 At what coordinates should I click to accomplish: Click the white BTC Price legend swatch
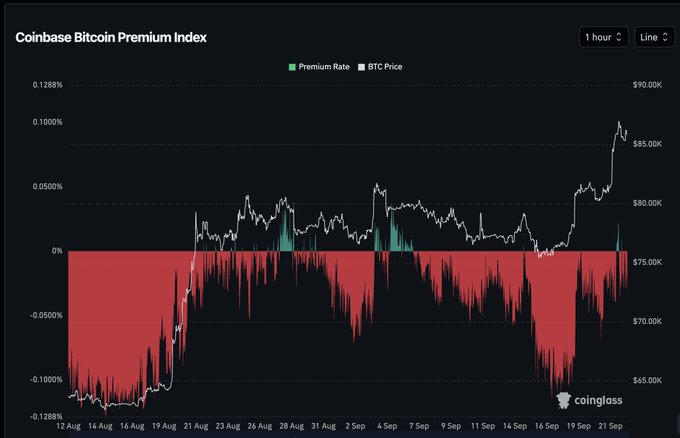click(x=361, y=67)
